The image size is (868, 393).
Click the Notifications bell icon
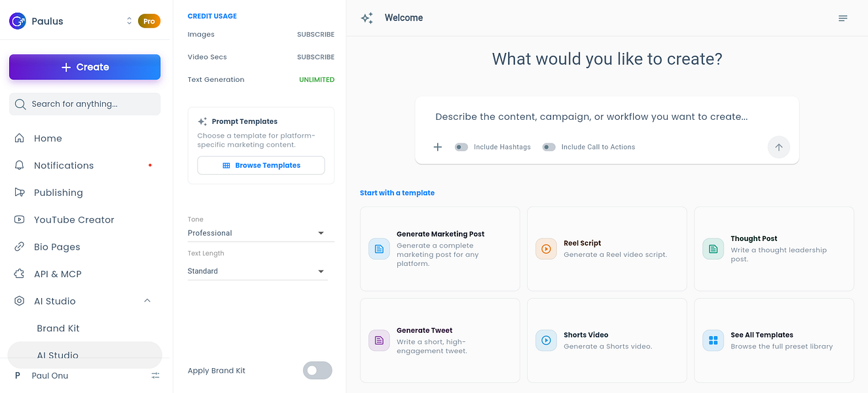click(20, 166)
